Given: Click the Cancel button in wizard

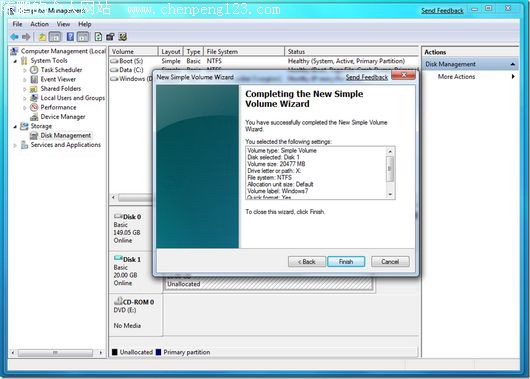Looking at the screenshot, I should pos(390,261).
